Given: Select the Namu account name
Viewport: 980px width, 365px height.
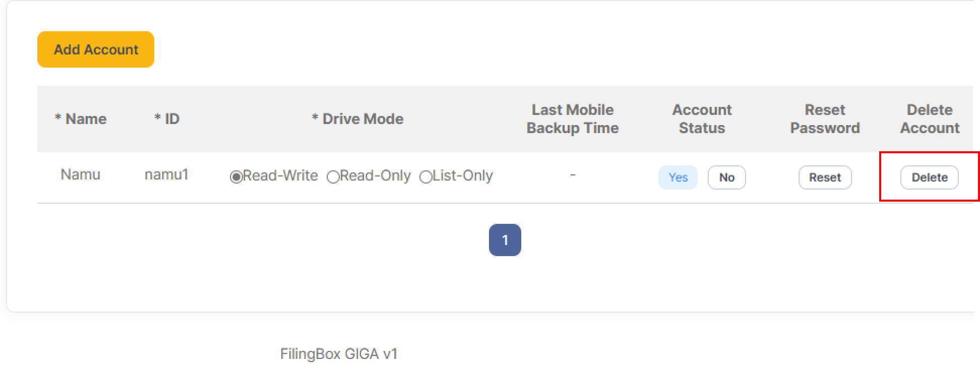Looking at the screenshot, I should coord(81,175).
